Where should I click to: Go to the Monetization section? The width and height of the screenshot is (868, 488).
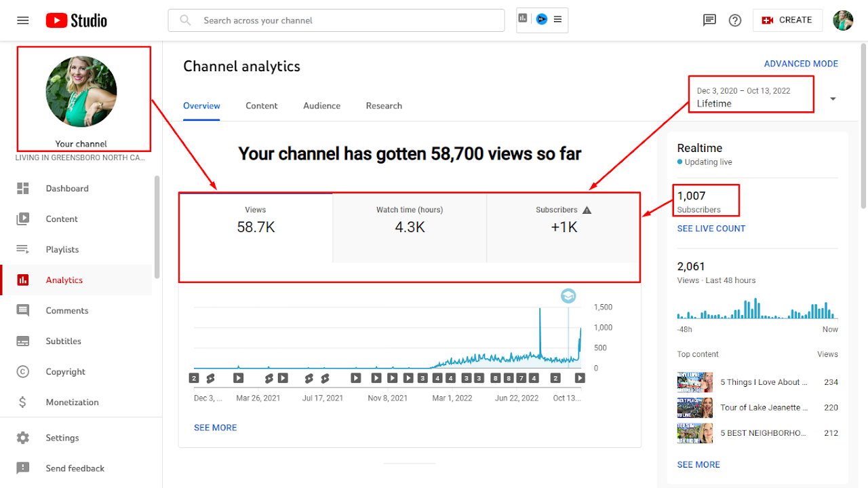pyautogui.click(x=71, y=402)
